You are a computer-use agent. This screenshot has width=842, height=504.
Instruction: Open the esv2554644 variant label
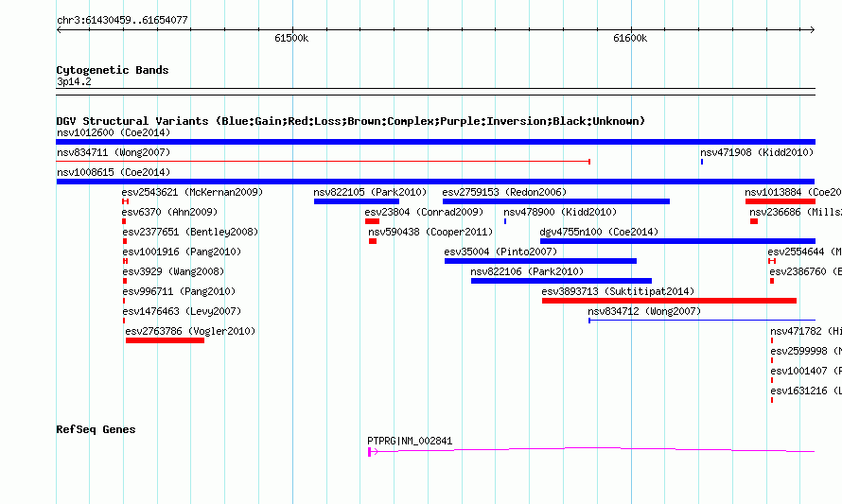pos(804,252)
